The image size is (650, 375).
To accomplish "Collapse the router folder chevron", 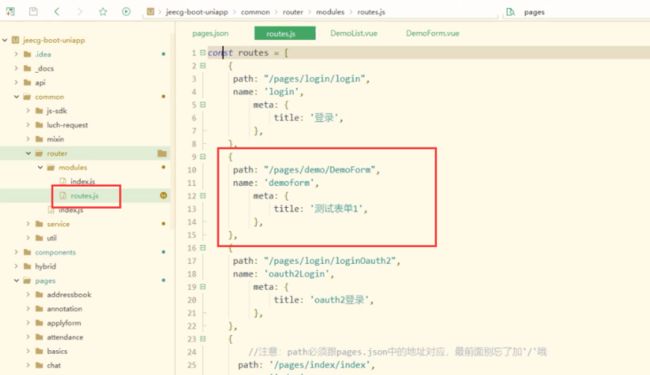I will tap(28, 153).
